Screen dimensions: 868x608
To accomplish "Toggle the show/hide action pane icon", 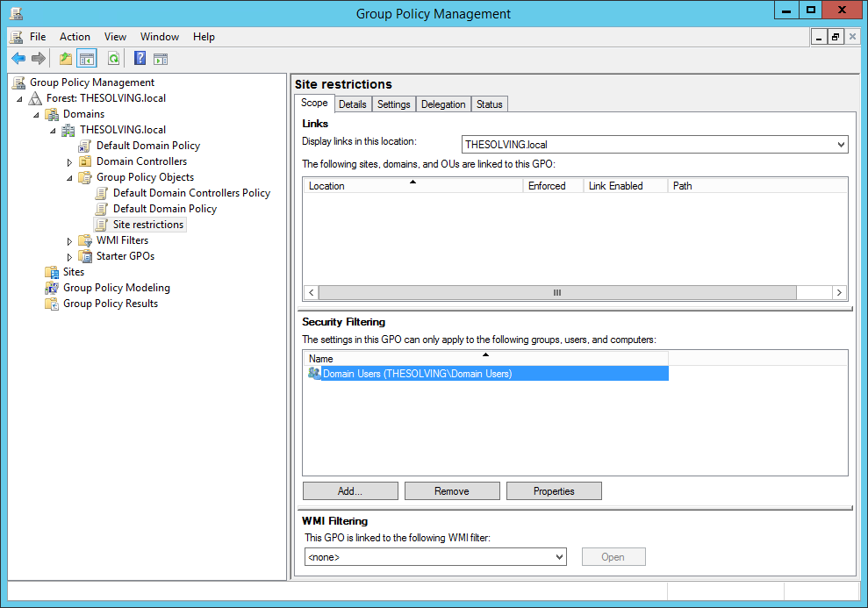I will click(x=161, y=58).
